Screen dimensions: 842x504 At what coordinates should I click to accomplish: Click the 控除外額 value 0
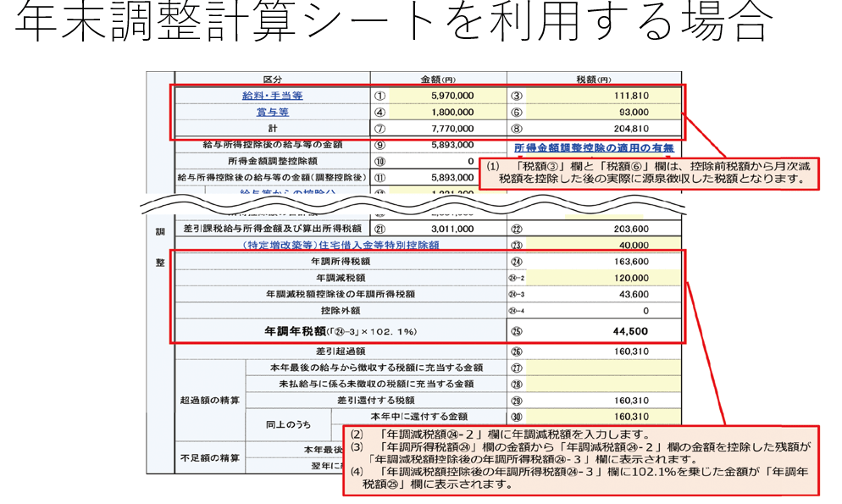(645, 311)
